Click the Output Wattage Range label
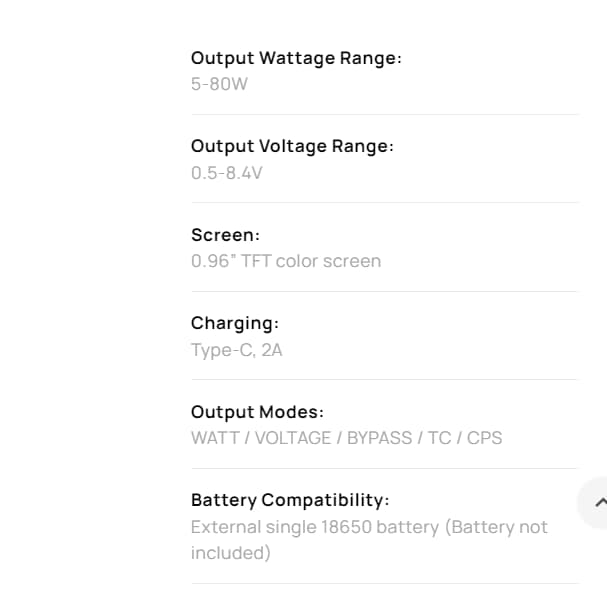607x591 pixels. tap(296, 58)
